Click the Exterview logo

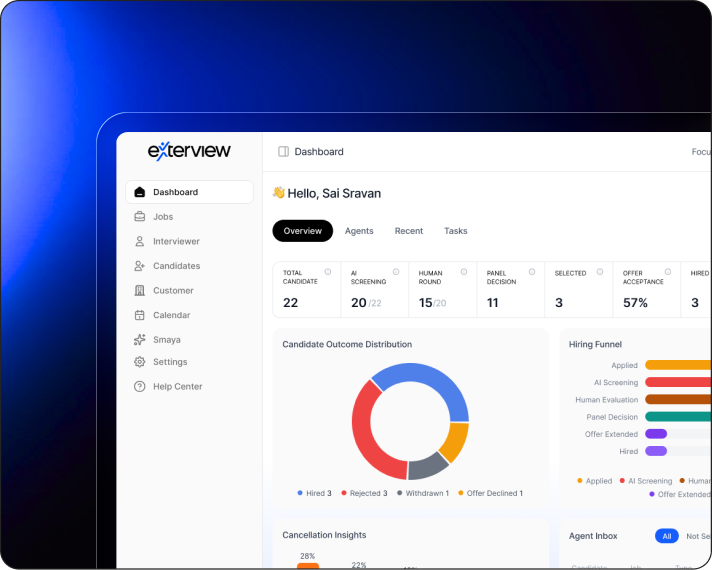189,151
